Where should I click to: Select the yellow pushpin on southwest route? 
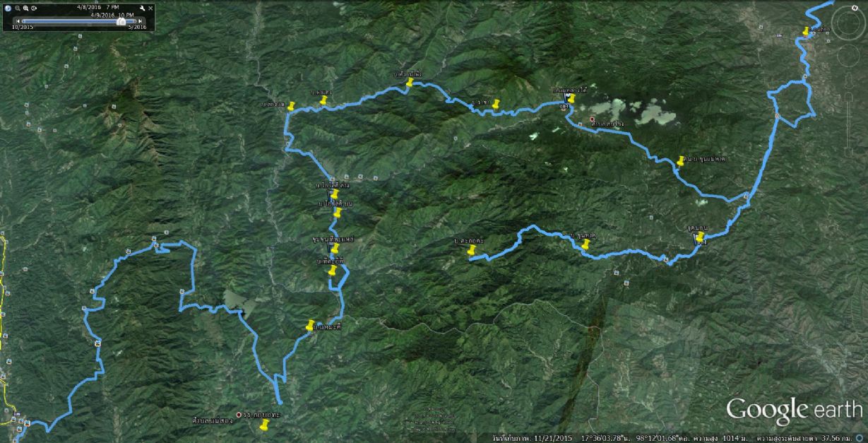point(310,325)
